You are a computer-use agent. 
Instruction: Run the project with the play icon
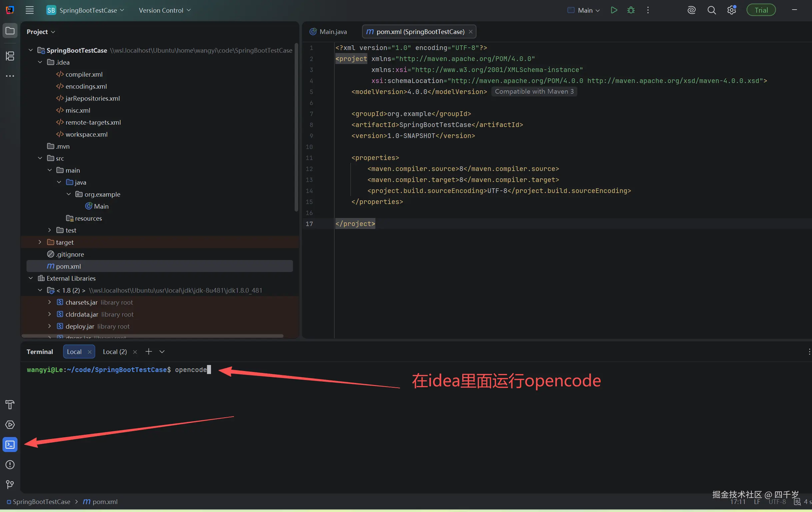[613, 10]
